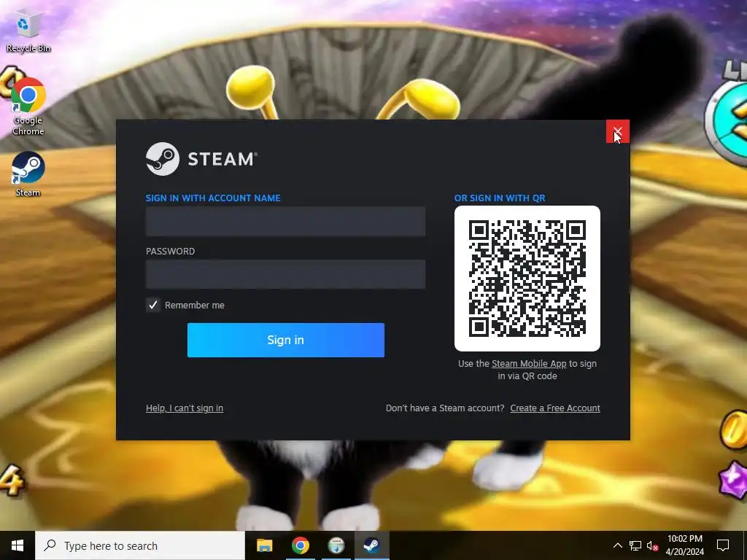
Task: Open File Explorer from the taskbar
Action: (x=264, y=545)
